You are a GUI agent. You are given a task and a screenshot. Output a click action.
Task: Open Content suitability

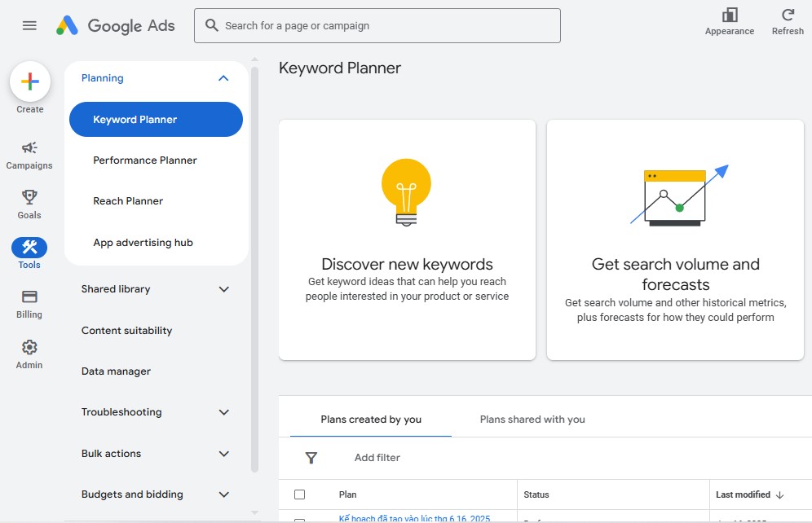point(127,331)
